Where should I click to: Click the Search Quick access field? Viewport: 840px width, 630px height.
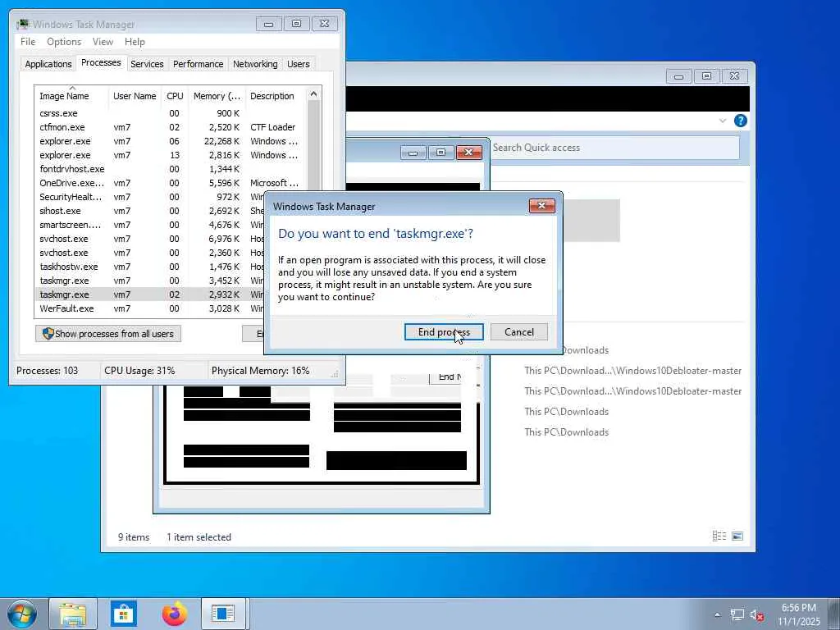click(x=614, y=148)
